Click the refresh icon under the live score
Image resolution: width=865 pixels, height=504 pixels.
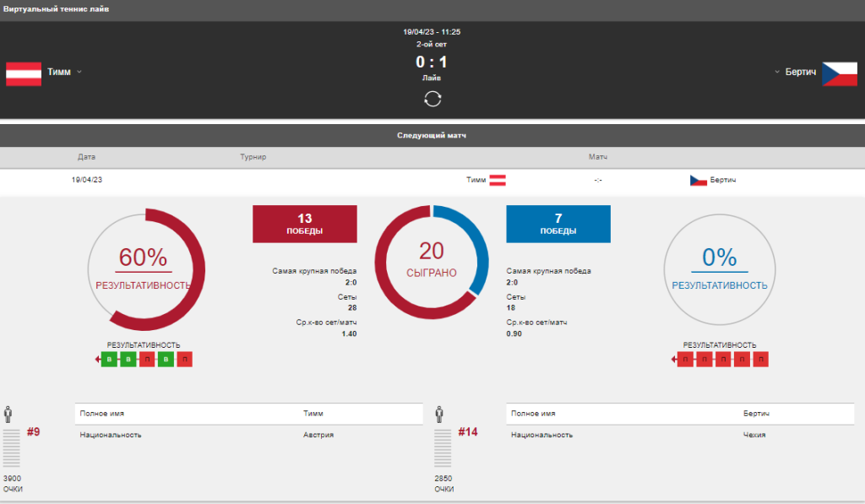tap(432, 99)
